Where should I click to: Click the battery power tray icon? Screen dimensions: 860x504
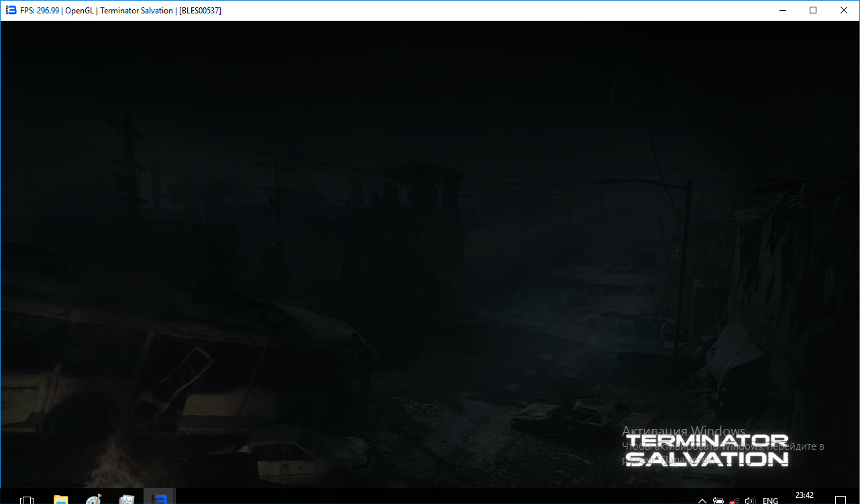[718, 501]
